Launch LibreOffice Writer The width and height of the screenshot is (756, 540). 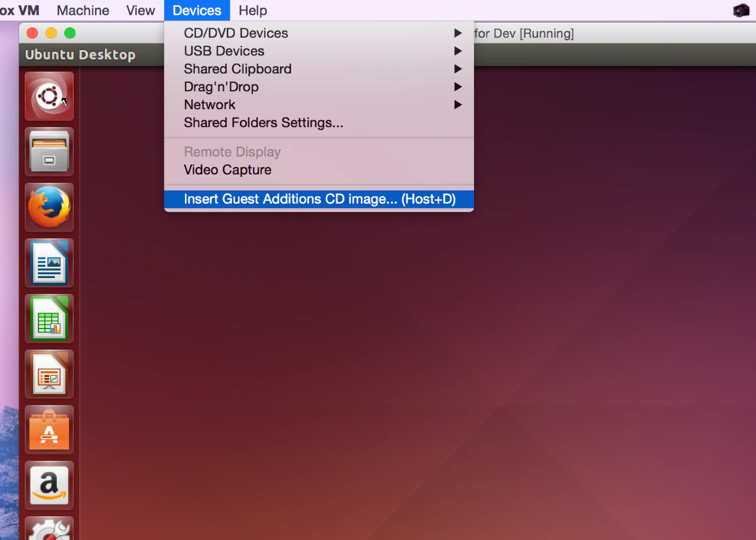(x=49, y=263)
